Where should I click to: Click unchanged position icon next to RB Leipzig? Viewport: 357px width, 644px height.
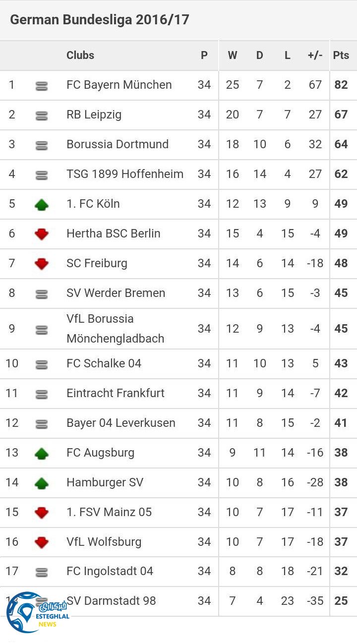[x=42, y=116]
